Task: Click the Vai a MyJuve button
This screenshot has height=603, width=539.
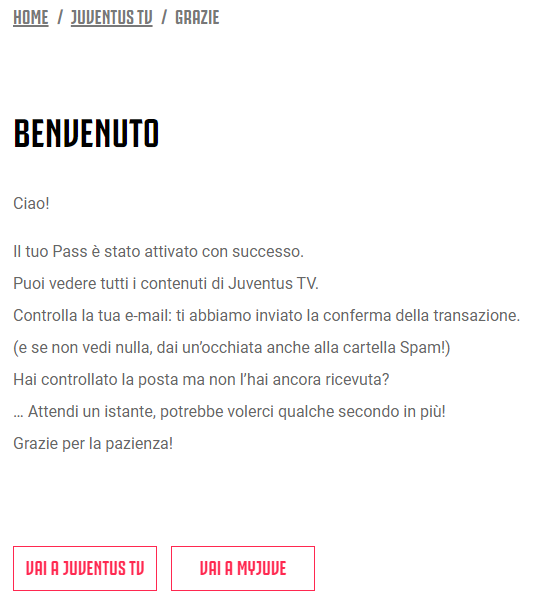Action: pyautogui.click(x=243, y=568)
